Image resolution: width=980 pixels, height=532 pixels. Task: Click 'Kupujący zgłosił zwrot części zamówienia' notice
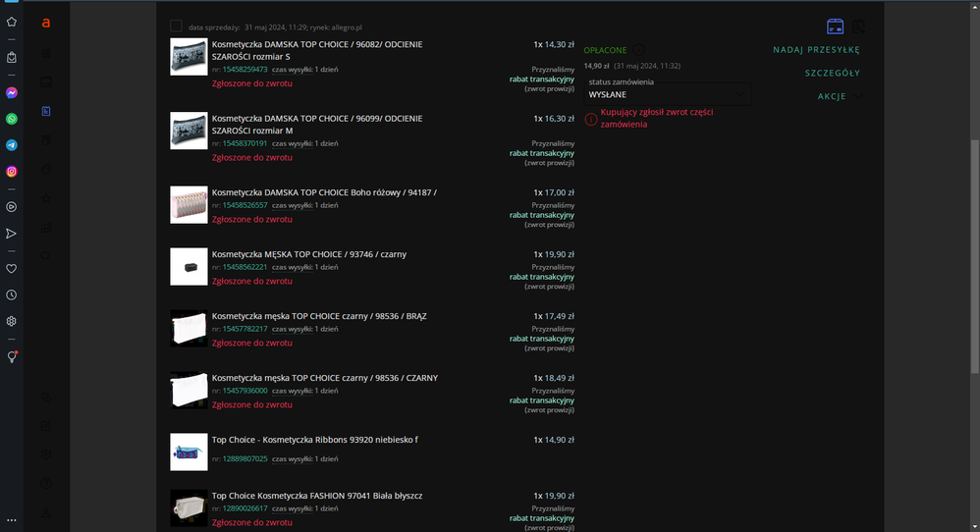point(657,118)
